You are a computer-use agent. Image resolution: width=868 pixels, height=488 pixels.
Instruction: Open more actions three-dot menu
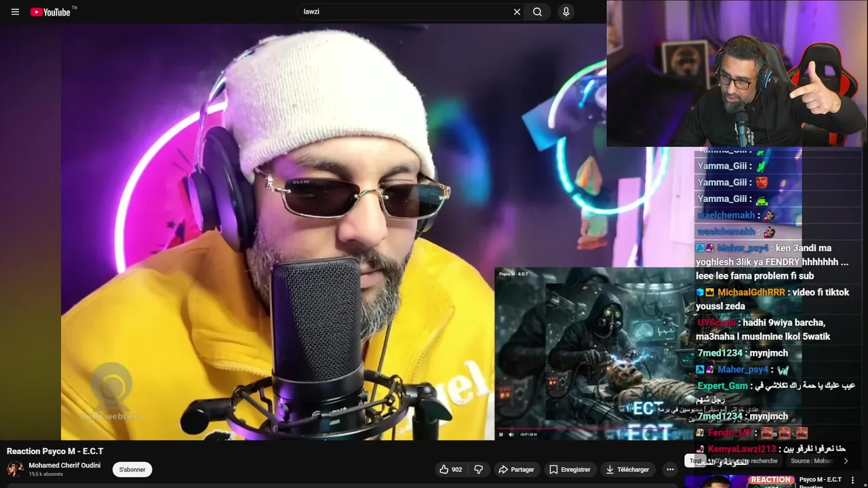click(x=670, y=469)
